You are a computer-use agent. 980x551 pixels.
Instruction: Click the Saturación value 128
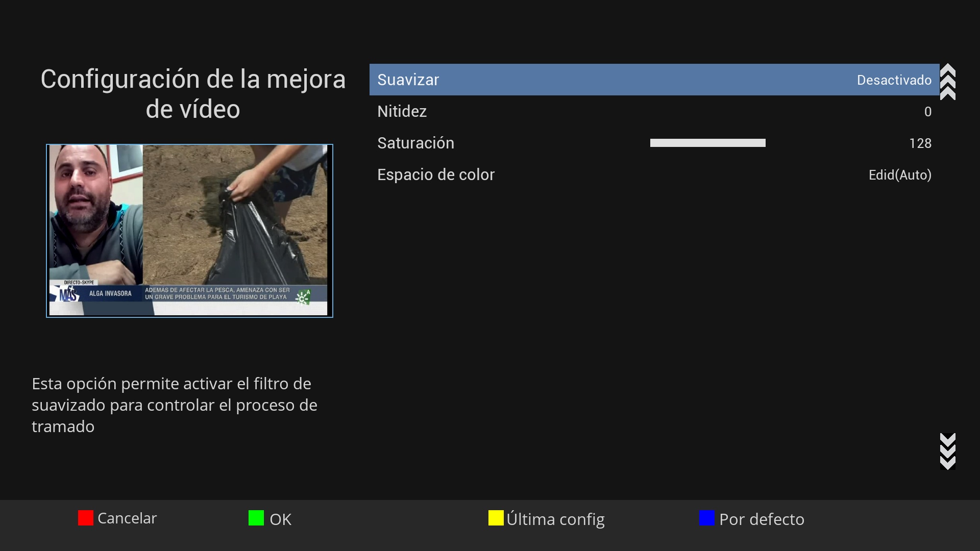point(920,143)
